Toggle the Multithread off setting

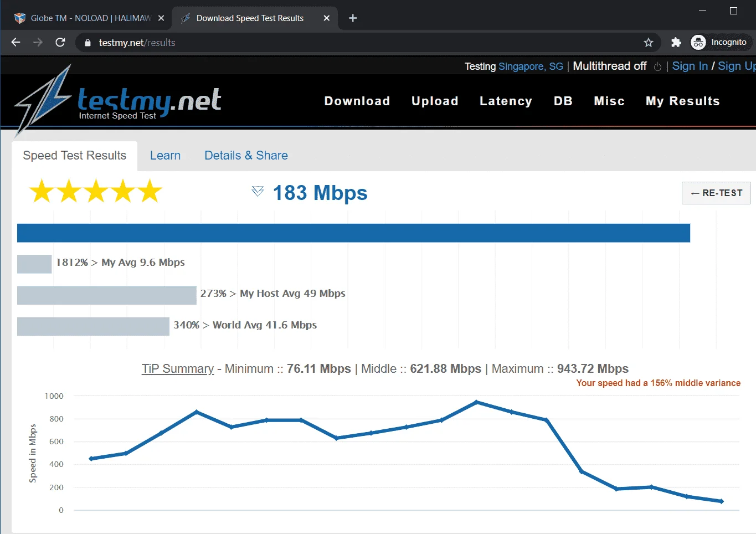click(x=610, y=66)
